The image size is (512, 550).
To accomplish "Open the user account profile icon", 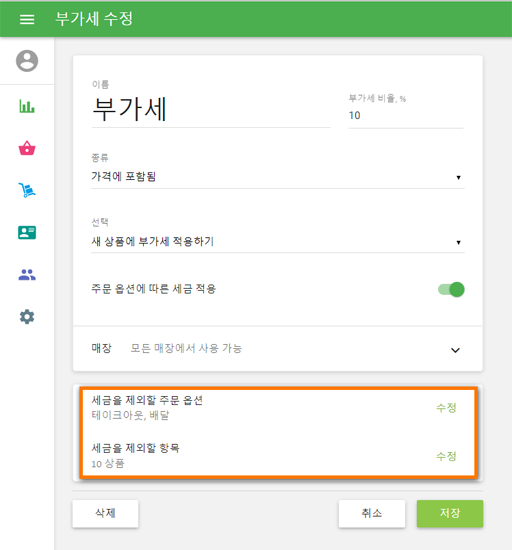I will pos(27,61).
